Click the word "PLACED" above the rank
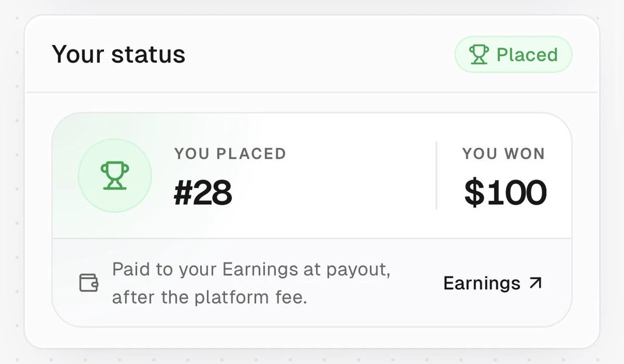Viewport: 624px width, 364px height. [251, 154]
